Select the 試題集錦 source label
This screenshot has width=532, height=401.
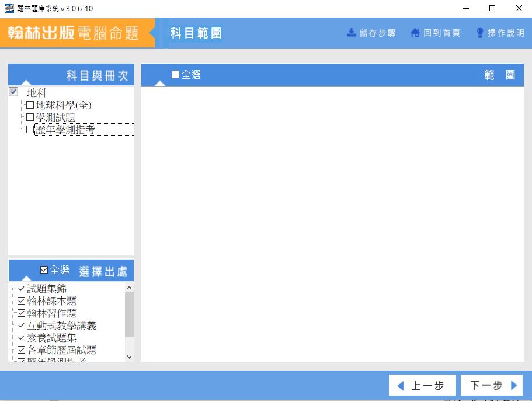[x=47, y=289]
